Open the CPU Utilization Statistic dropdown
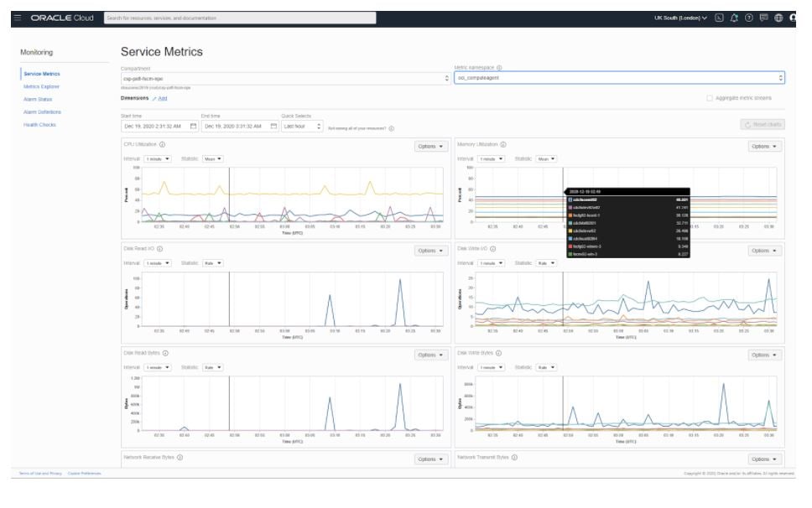This screenshot has height=508, width=812. 213,158
